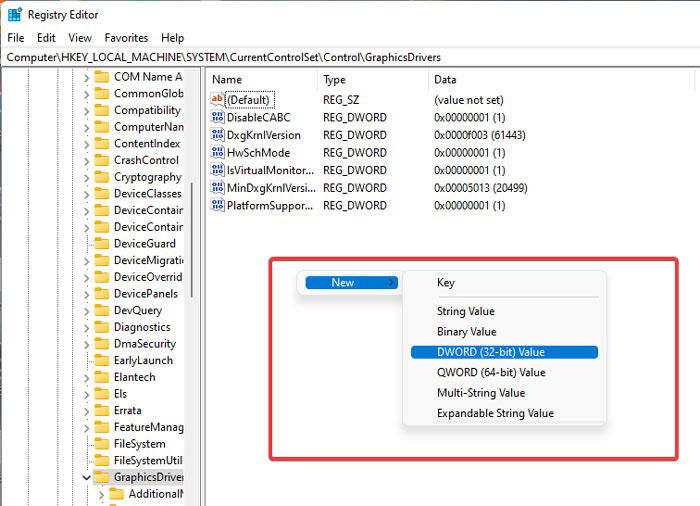This screenshot has width=700, height=506.
Task: Expand the DeviceClasses tree node
Action: [x=86, y=194]
